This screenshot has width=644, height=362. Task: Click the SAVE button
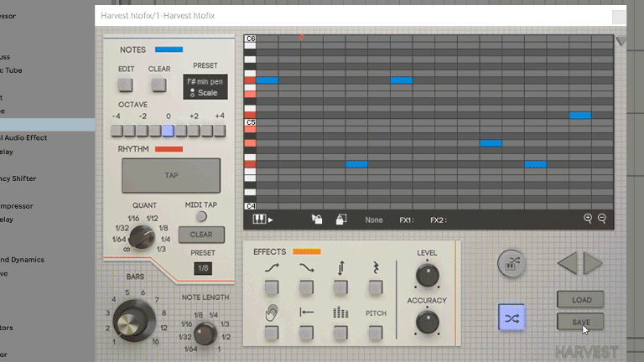pos(580,322)
